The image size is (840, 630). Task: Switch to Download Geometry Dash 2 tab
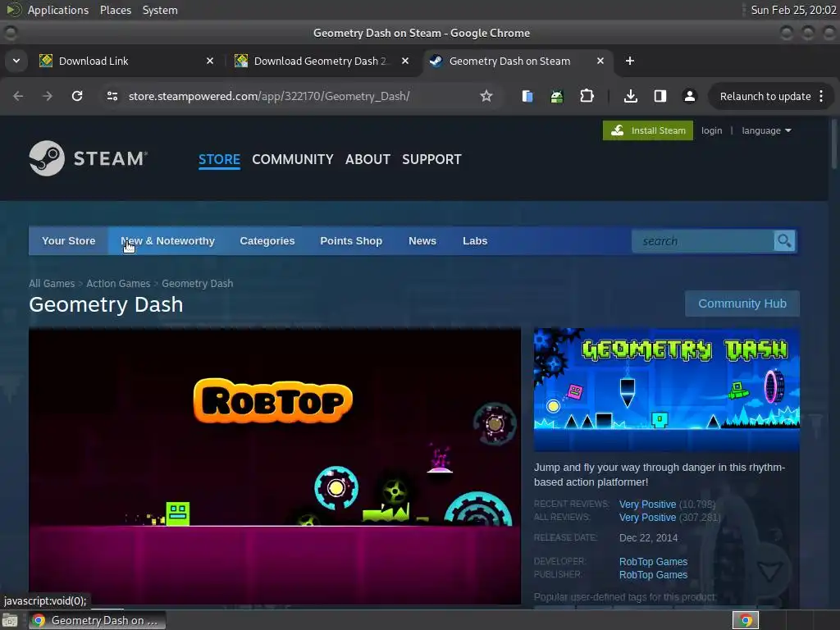tap(320, 61)
